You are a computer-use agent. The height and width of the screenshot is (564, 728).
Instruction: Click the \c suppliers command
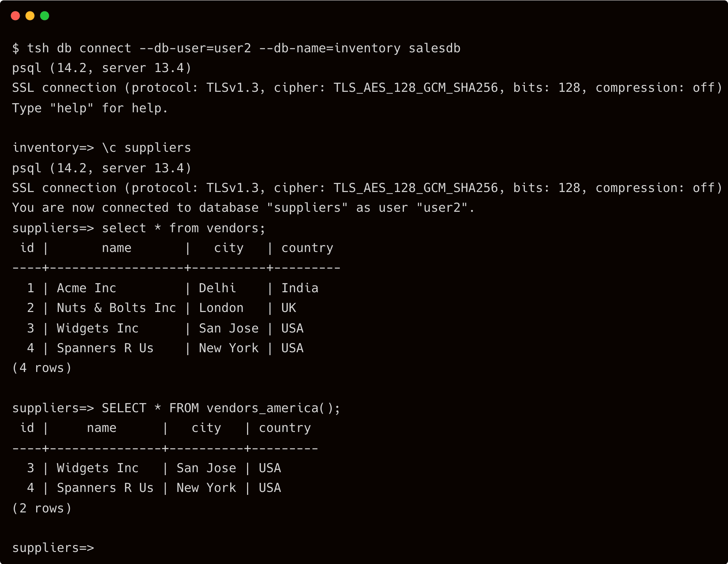tap(146, 148)
